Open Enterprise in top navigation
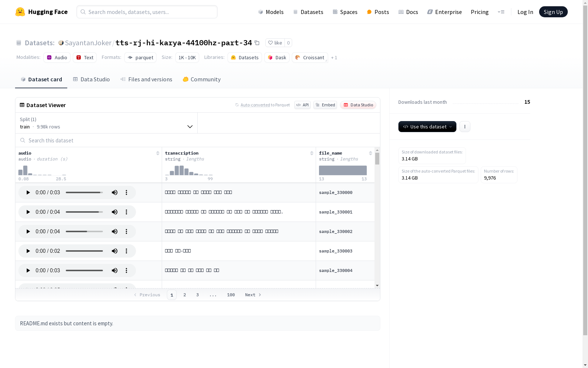Viewport: 588px width, 368px height. point(445,12)
